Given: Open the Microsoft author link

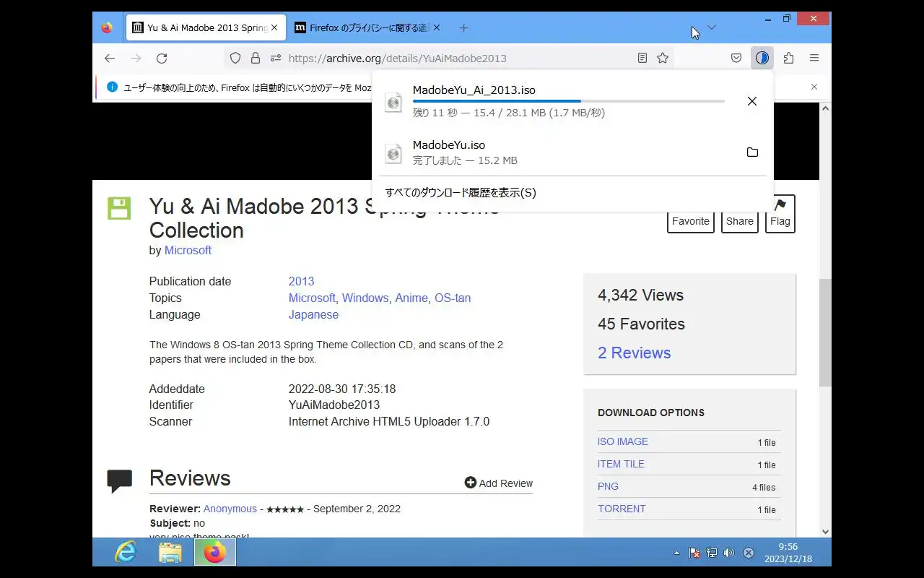Looking at the screenshot, I should click(x=188, y=251).
